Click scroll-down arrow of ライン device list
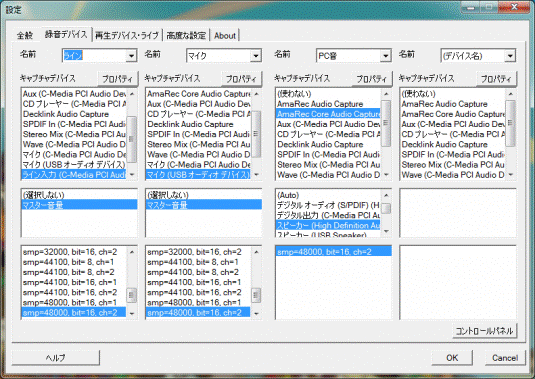 [x=132, y=175]
